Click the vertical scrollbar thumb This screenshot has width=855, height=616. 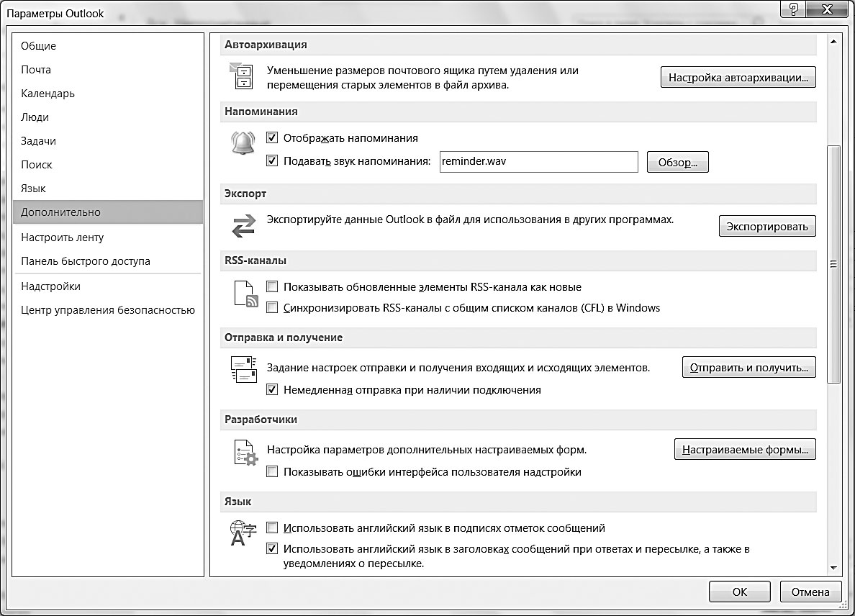833,264
